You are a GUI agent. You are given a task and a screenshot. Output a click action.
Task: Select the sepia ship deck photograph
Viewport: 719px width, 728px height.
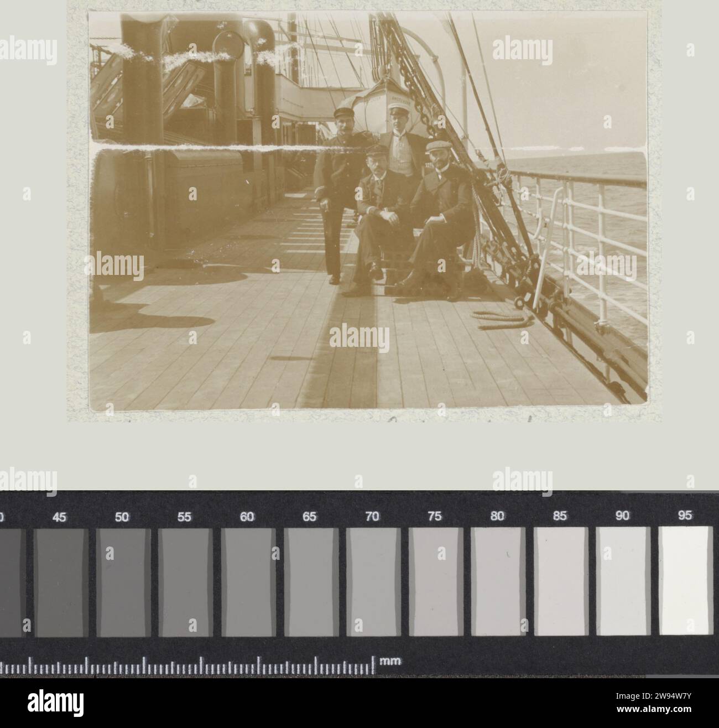pyautogui.click(x=367, y=211)
